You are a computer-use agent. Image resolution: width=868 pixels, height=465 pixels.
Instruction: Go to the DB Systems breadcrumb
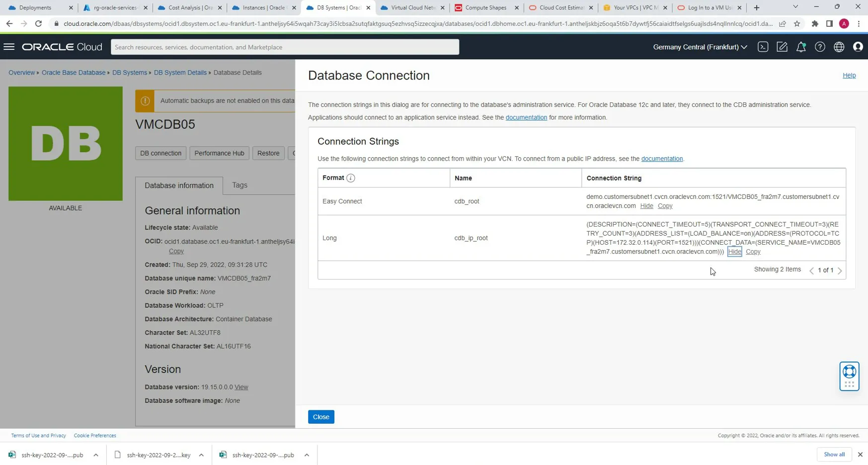[130, 73]
